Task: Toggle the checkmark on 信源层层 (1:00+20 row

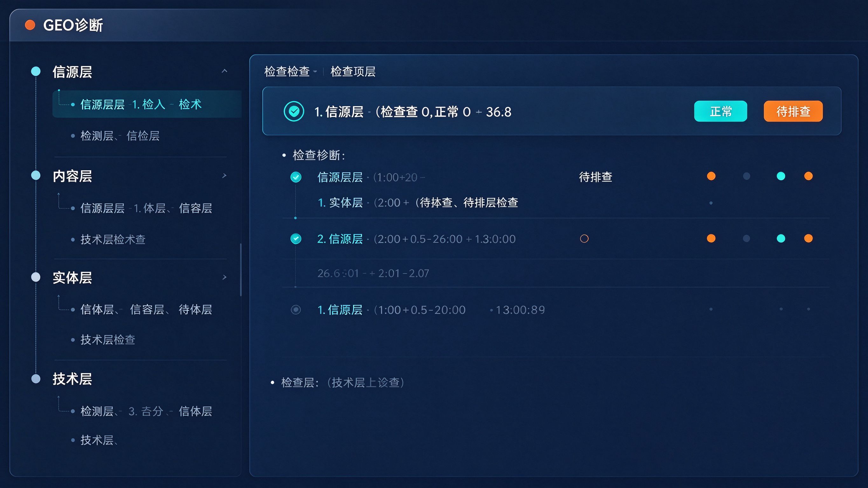Action: click(296, 177)
